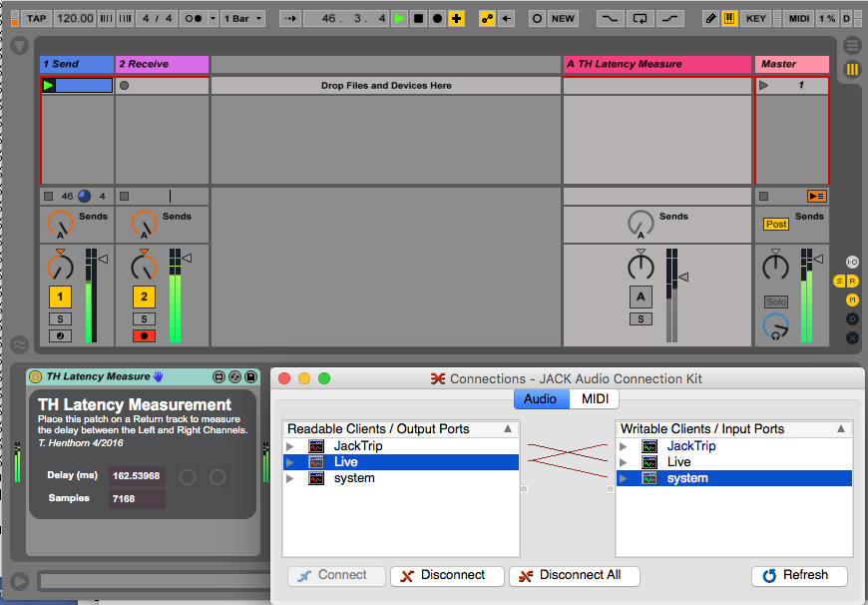Open the metronome settings dropdown arrow

pyautogui.click(x=214, y=19)
